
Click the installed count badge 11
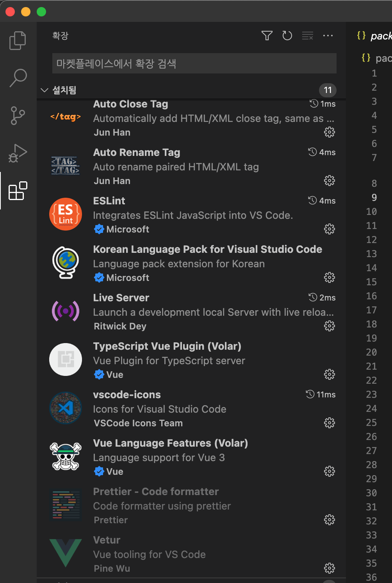[x=328, y=90]
